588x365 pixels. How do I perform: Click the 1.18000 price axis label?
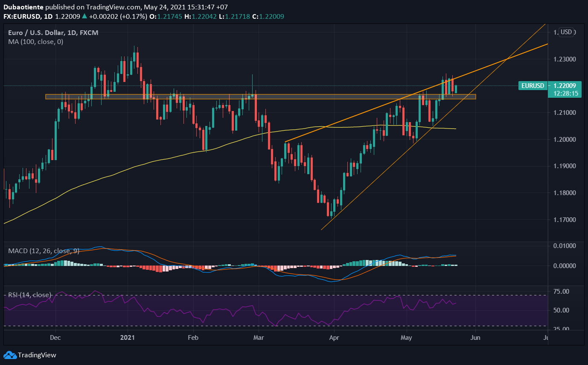coord(565,193)
